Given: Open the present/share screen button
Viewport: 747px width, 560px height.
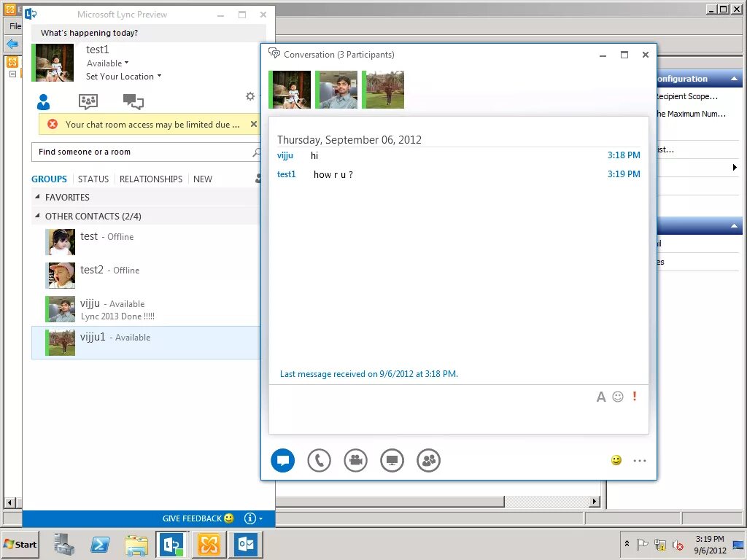Looking at the screenshot, I should [392, 461].
